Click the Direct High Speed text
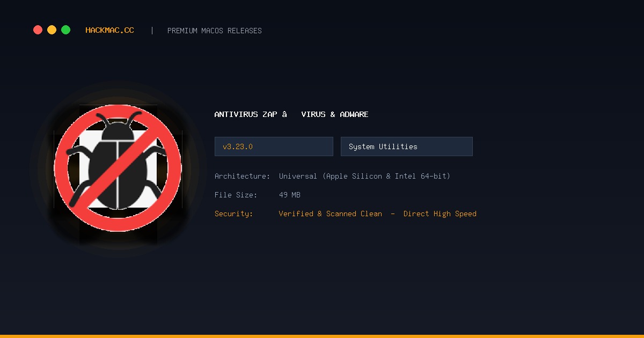The image size is (644, 338). [x=440, y=214]
